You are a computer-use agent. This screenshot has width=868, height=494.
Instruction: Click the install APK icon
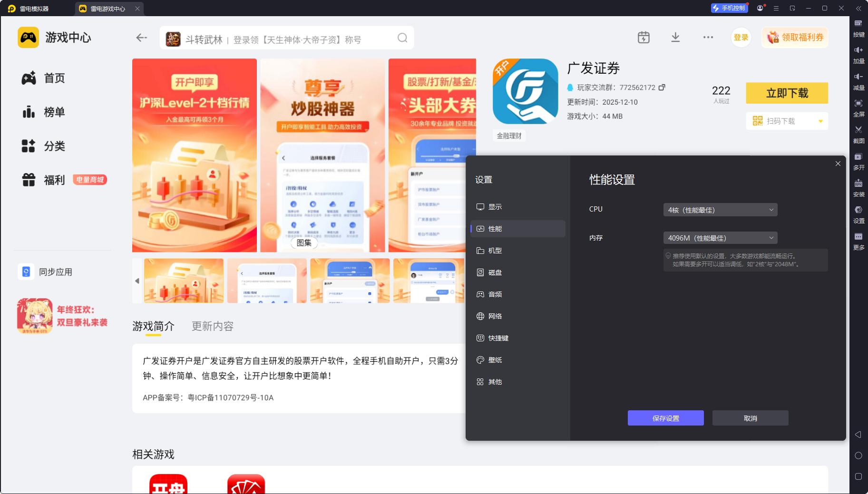click(858, 184)
